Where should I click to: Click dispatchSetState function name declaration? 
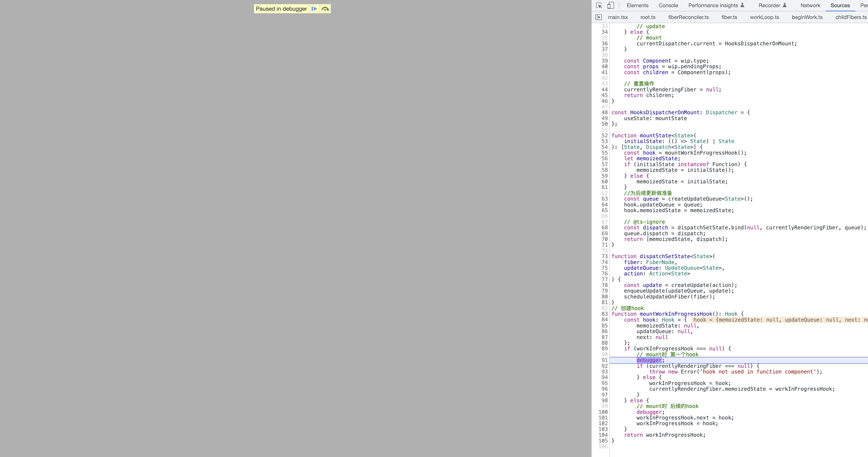coord(665,256)
